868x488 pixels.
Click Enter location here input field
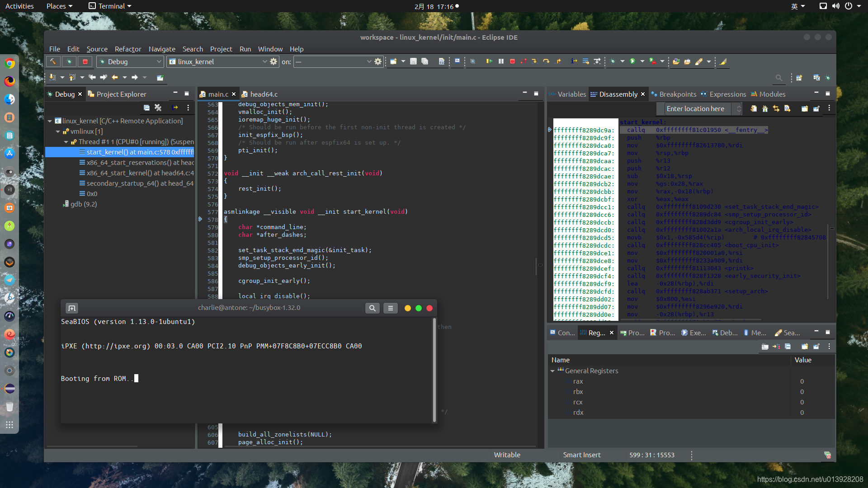pyautogui.click(x=696, y=108)
